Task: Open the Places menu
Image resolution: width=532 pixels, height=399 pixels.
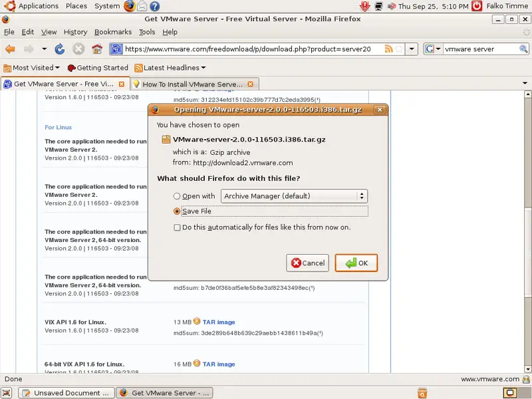Action: 76,6
